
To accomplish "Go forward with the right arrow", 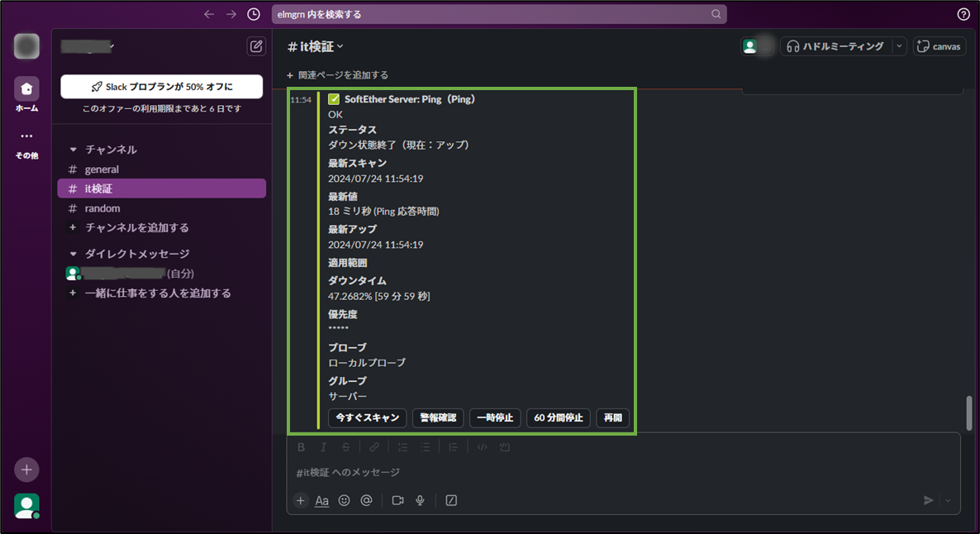I will pyautogui.click(x=231, y=14).
